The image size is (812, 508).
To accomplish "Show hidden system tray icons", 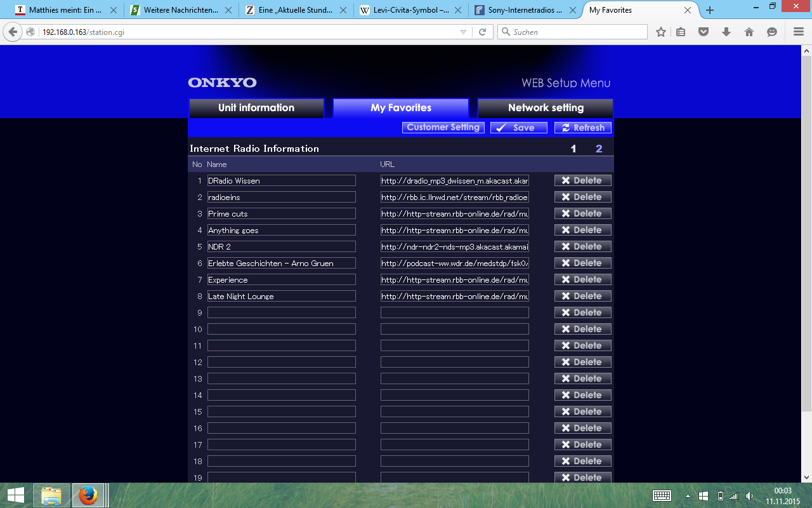I will pyautogui.click(x=688, y=495).
